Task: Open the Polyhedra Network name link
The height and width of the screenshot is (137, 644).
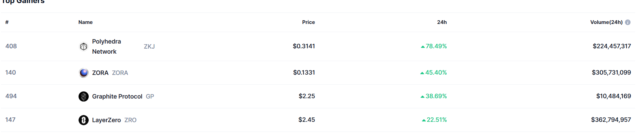Action: click(106, 47)
